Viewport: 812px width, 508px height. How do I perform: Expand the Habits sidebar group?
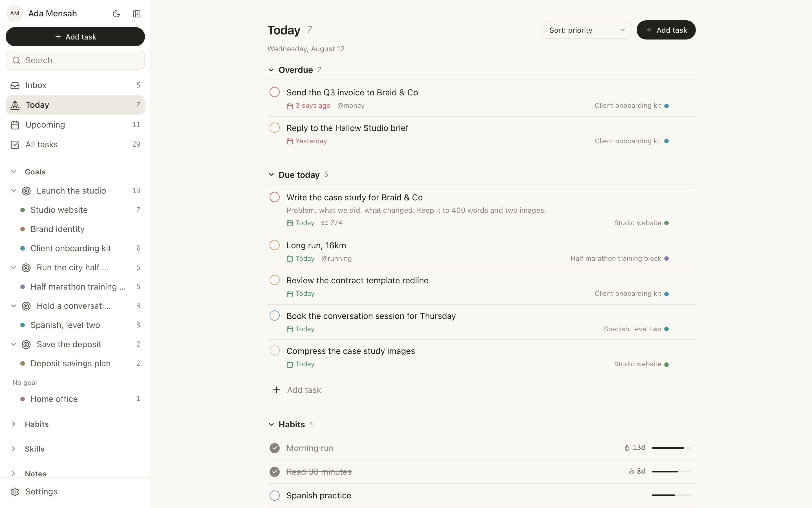(14, 424)
